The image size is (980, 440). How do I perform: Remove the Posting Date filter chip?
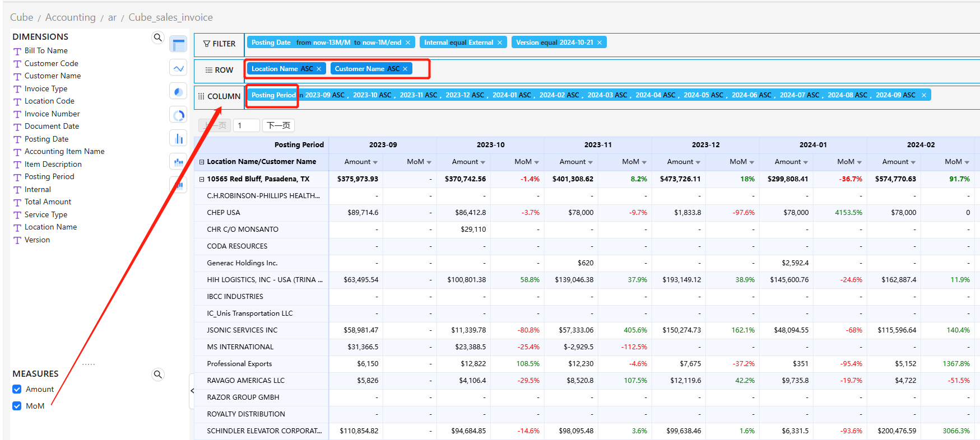(x=408, y=43)
